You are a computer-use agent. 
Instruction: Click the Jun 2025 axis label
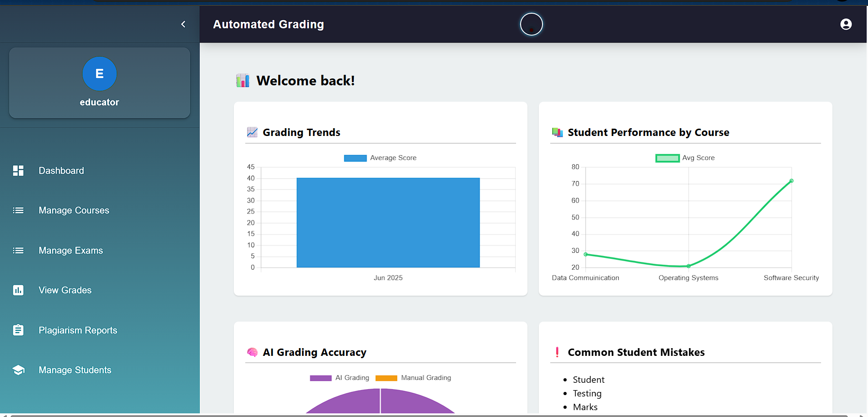(x=388, y=278)
